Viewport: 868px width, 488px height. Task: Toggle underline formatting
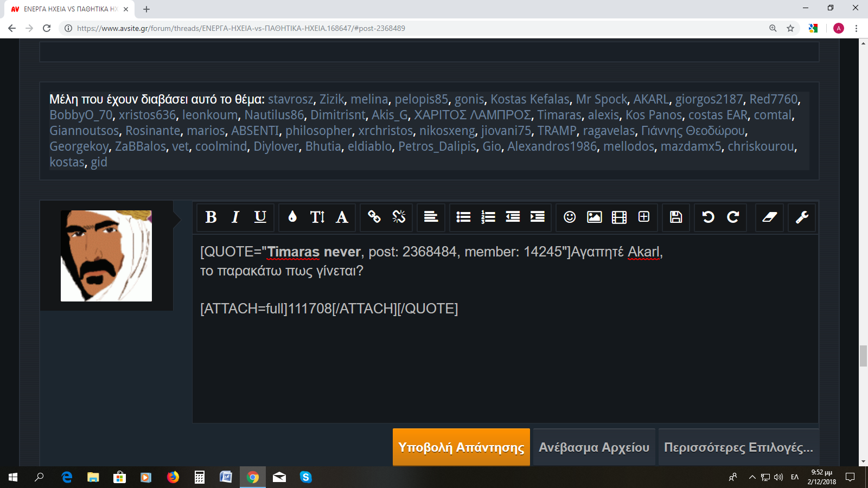click(260, 217)
